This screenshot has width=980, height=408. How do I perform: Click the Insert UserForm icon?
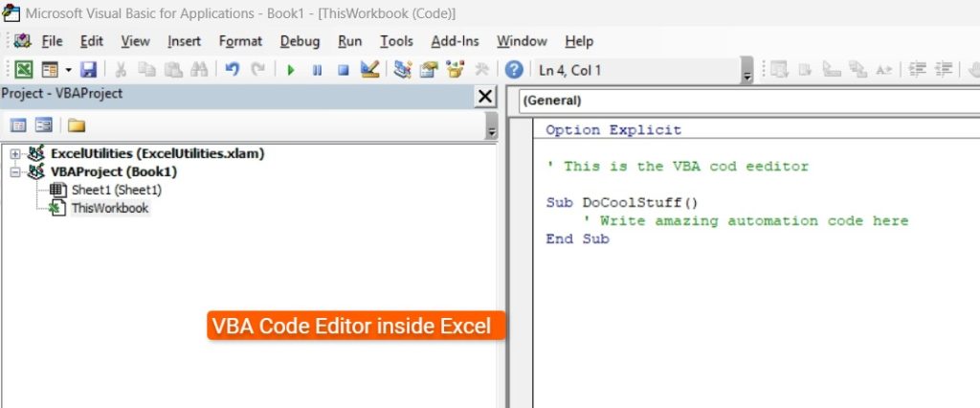50,70
